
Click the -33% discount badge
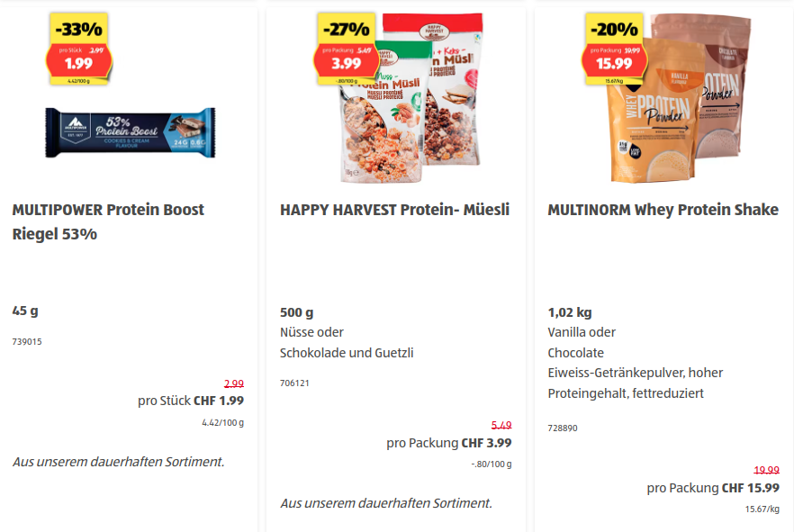pos(78,29)
